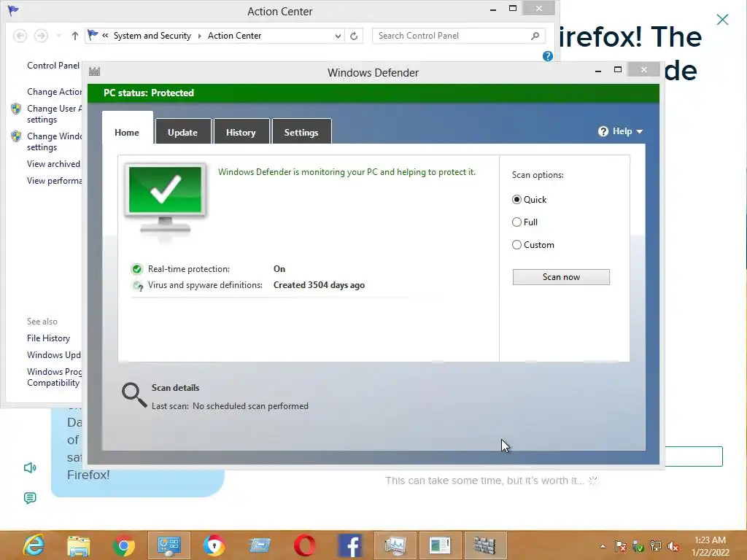Switch to the Home tab in Windows Defender
Screen dimensions: 747x560
pos(127,133)
